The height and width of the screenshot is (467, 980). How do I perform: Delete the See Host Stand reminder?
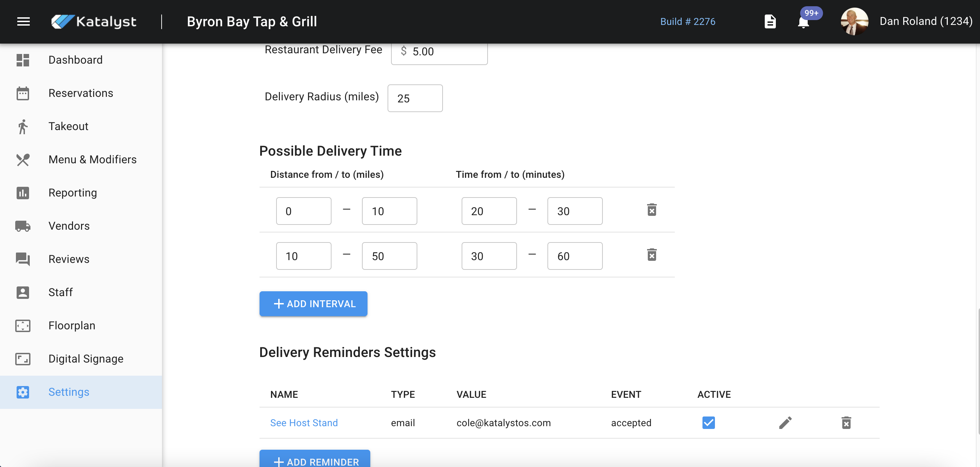pyautogui.click(x=846, y=422)
